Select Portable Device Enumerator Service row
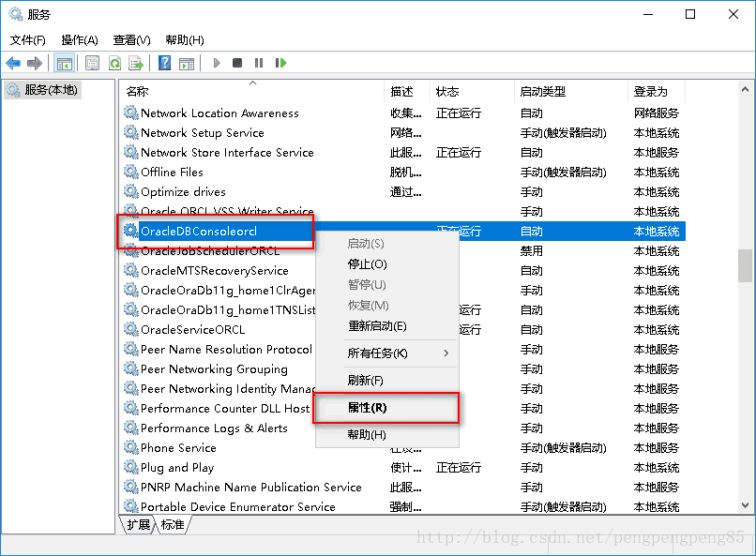Image resolution: width=756 pixels, height=556 pixels. click(x=402, y=507)
